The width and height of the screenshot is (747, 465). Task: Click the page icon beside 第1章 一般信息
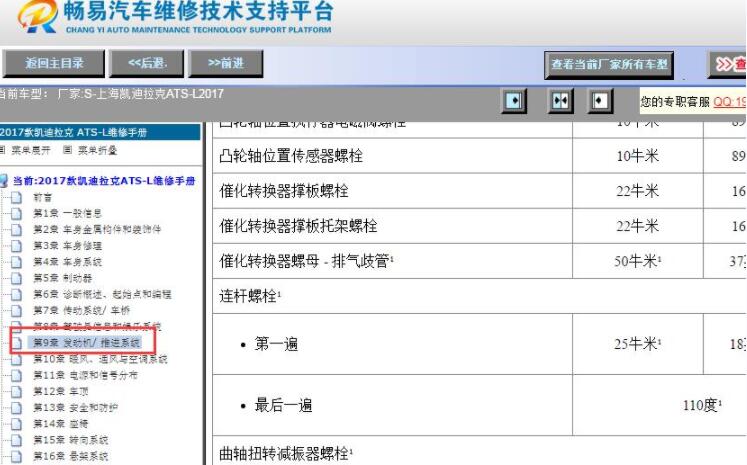tap(16, 213)
